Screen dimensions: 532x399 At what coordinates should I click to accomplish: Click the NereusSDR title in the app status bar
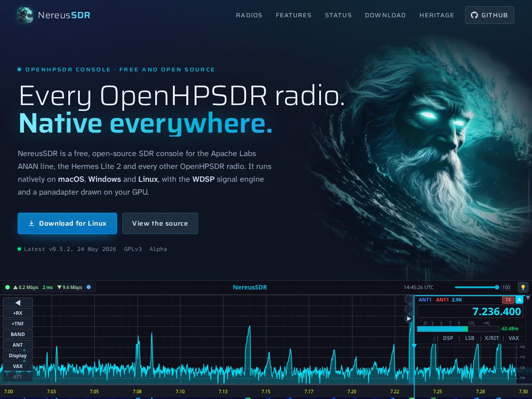click(x=250, y=287)
